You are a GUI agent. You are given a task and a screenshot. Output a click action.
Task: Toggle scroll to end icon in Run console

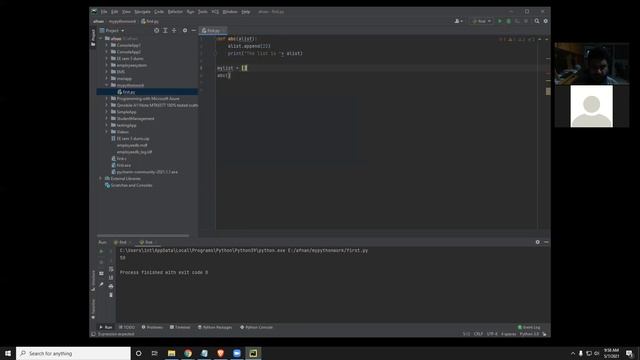[x=111, y=278]
